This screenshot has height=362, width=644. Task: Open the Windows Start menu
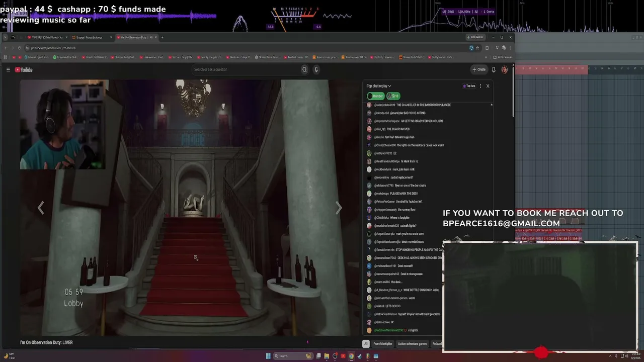pyautogui.click(x=268, y=356)
